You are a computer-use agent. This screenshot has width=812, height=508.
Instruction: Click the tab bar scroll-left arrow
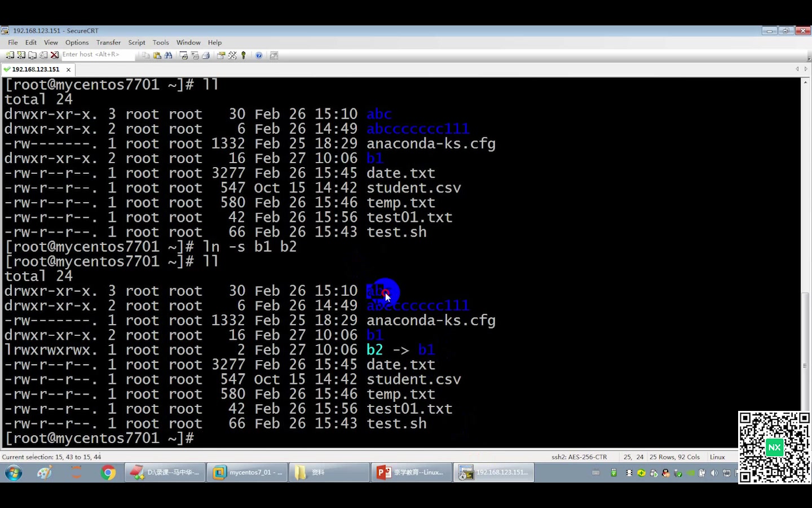point(797,69)
